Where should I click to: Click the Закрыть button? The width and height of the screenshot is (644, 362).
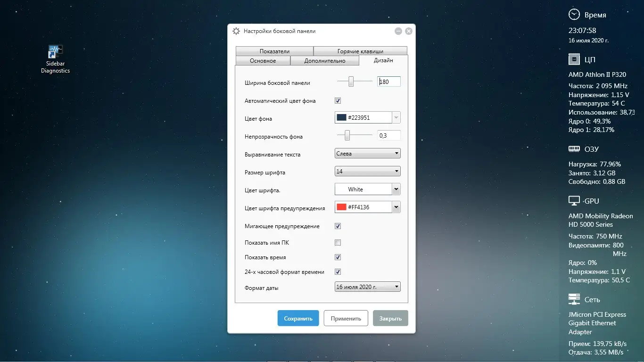[x=390, y=318]
